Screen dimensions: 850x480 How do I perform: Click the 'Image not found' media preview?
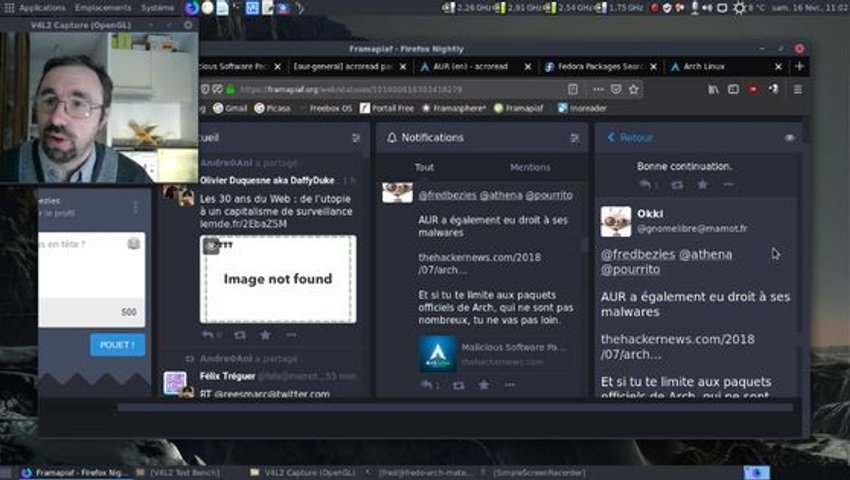278,279
